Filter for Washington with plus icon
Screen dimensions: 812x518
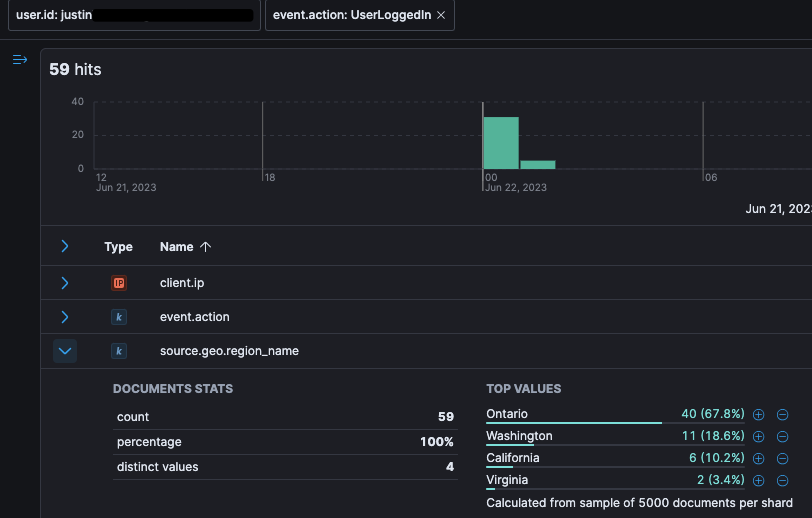[x=759, y=437]
